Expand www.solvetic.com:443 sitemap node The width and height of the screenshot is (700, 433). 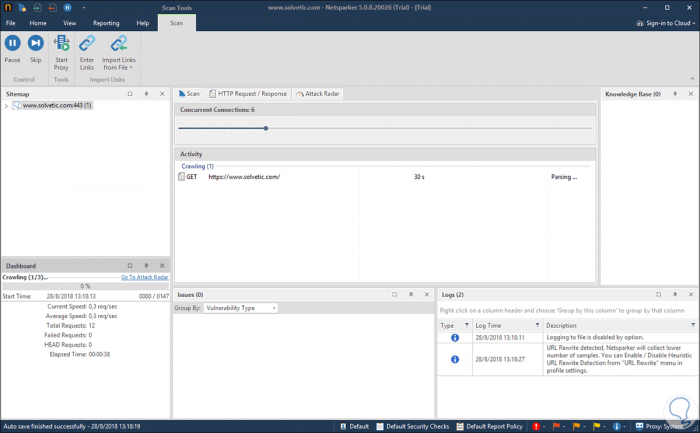pyautogui.click(x=6, y=106)
